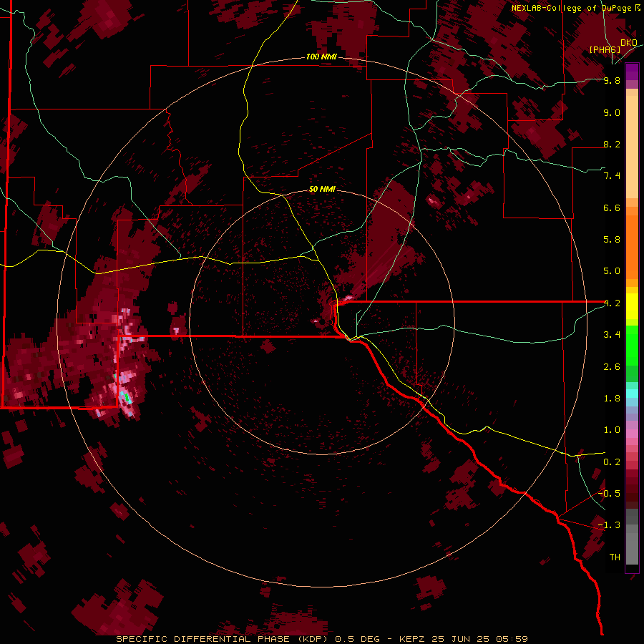Click the 9.8 scale value
Image resolution: width=644 pixels, height=644 pixels.
612,81
